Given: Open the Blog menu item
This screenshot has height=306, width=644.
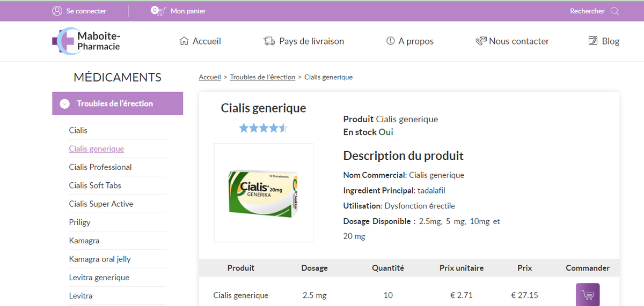Looking at the screenshot, I should click(611, 41).
